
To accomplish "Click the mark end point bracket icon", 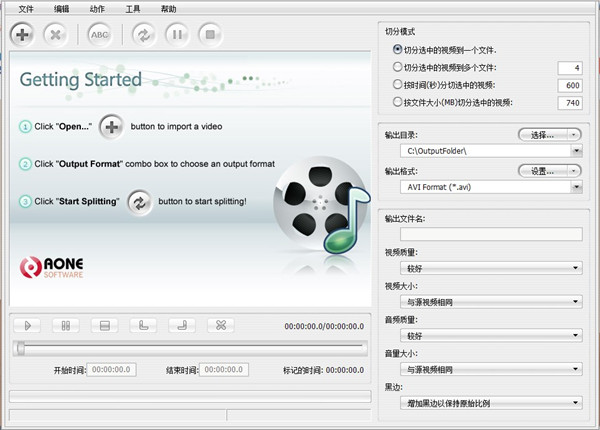I will 181,325.
